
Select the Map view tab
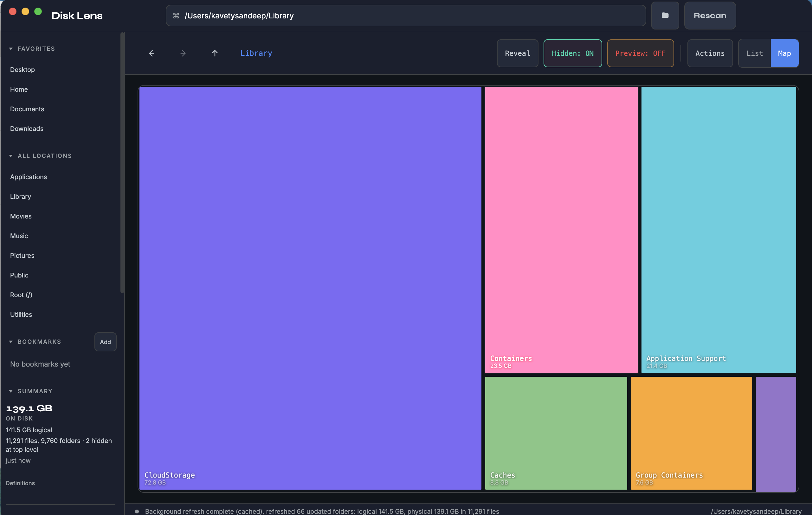[x=785, y=53]
